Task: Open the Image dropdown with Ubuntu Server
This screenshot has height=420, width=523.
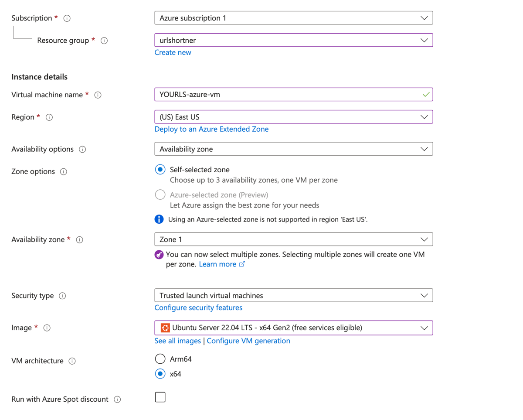Action: 294,328
